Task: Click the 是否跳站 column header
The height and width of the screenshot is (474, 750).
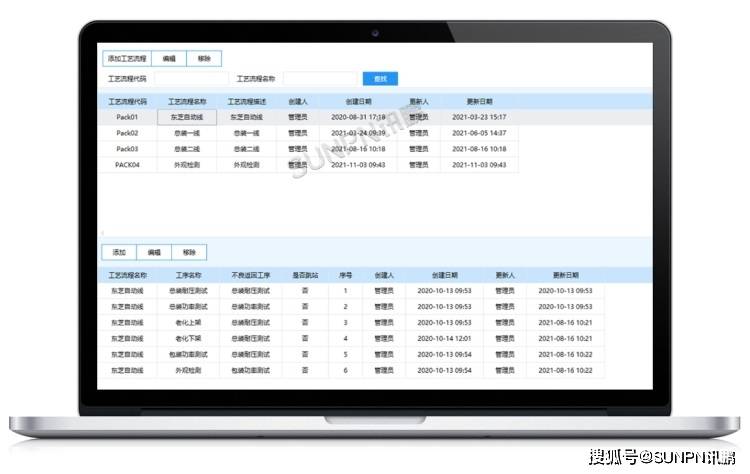Action: 305,276
